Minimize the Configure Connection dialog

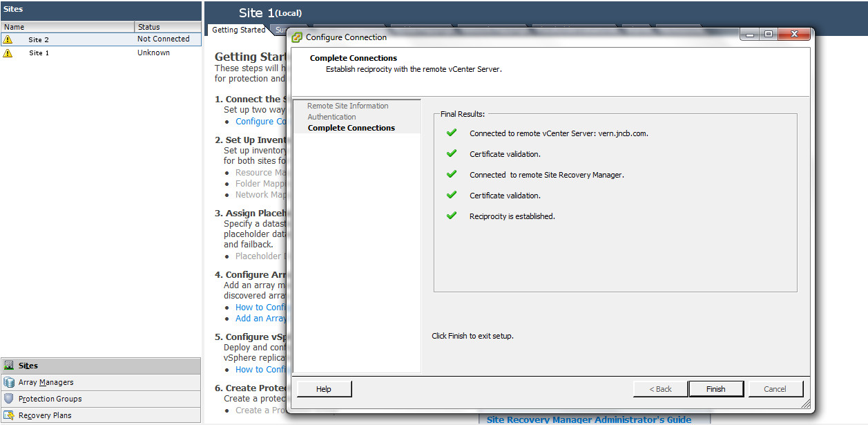click(751, 35)
